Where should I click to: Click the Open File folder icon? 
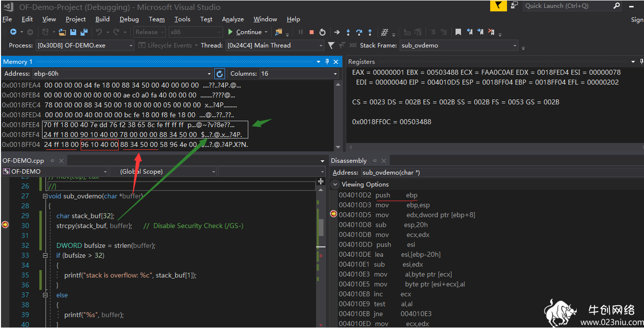tap(62, 32)
